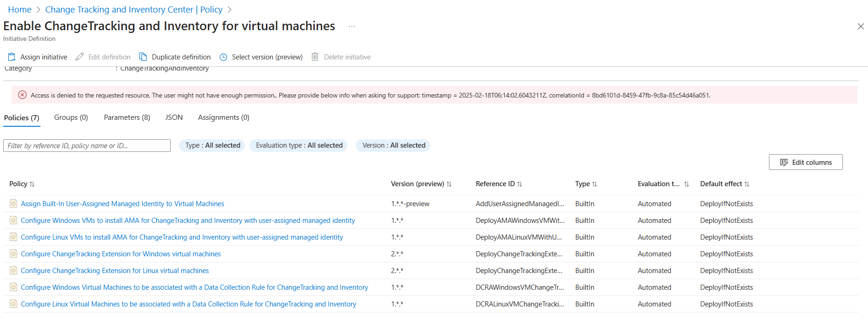Click the Edit columns button
This screenshot has width=868, height=319.
tap(805, 162)
